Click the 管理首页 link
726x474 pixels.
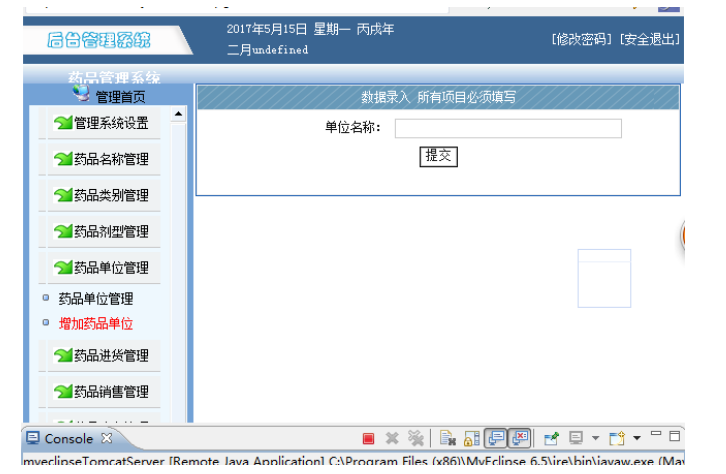tap(120, 97)
